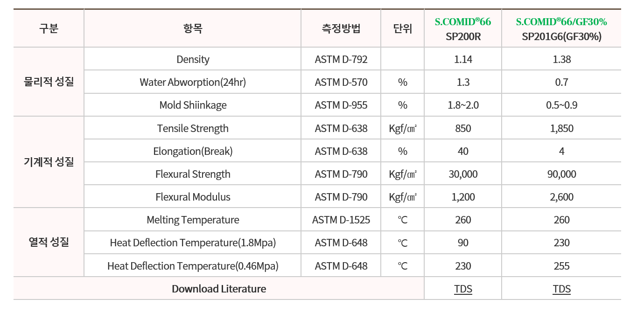
Task: Click the water absorption value 0.7
Action: click(x=561, y=83)
